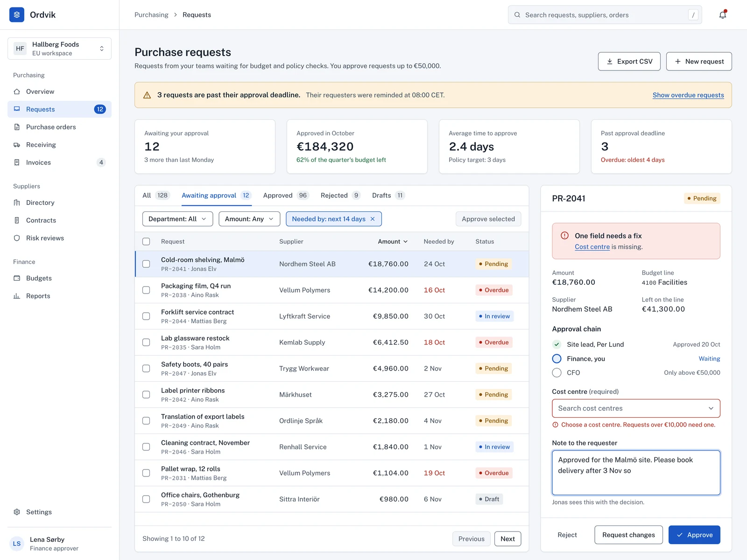747x560 pixels.
Task: Switch to the Approved tab
Action: [x=286, y=196]
